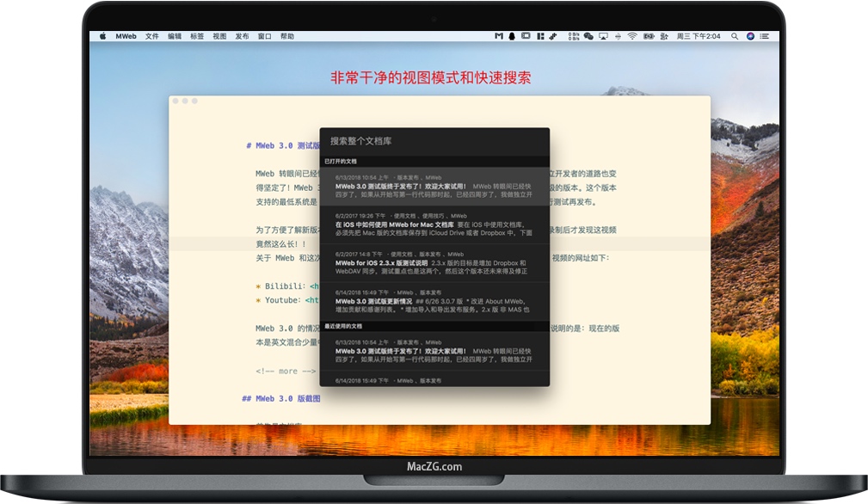Check the battery status icon

pyautogui.click(x=649, y=36)
